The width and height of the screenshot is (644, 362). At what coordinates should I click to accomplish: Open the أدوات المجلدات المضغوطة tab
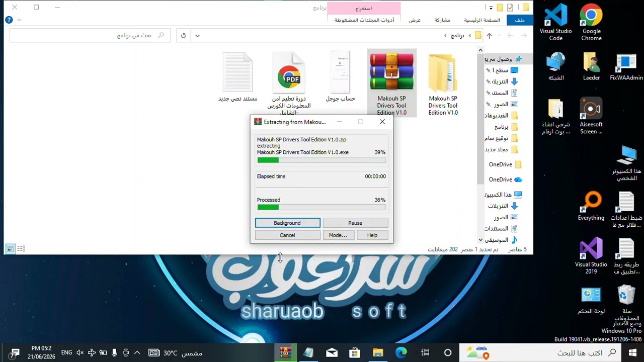(x=364, y=20)
